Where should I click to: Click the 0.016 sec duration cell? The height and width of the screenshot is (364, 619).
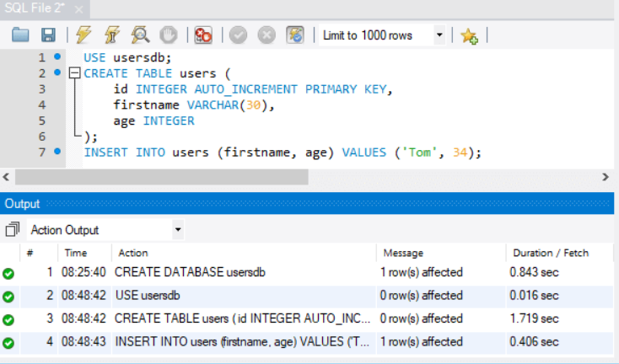tap(534, 296)
